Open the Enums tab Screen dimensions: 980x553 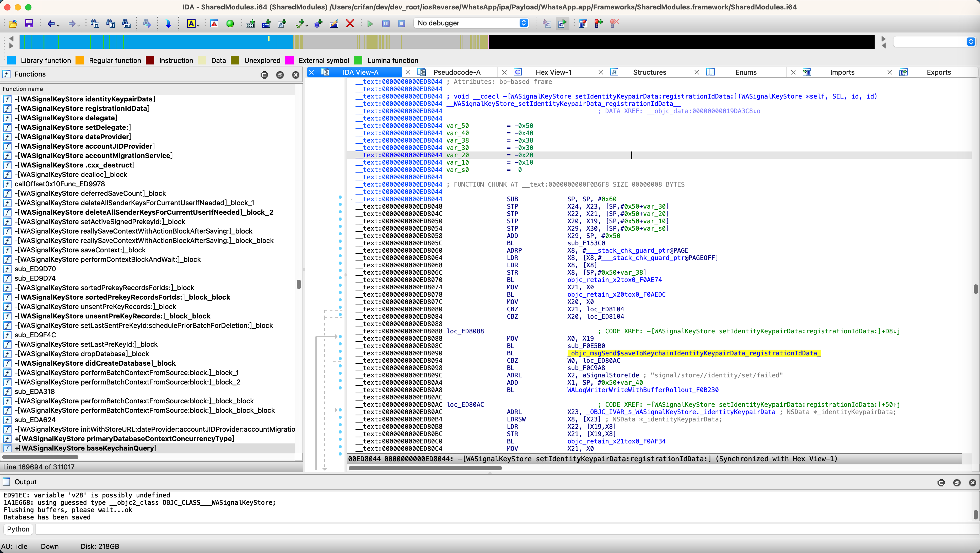click(x=746, y=72)
